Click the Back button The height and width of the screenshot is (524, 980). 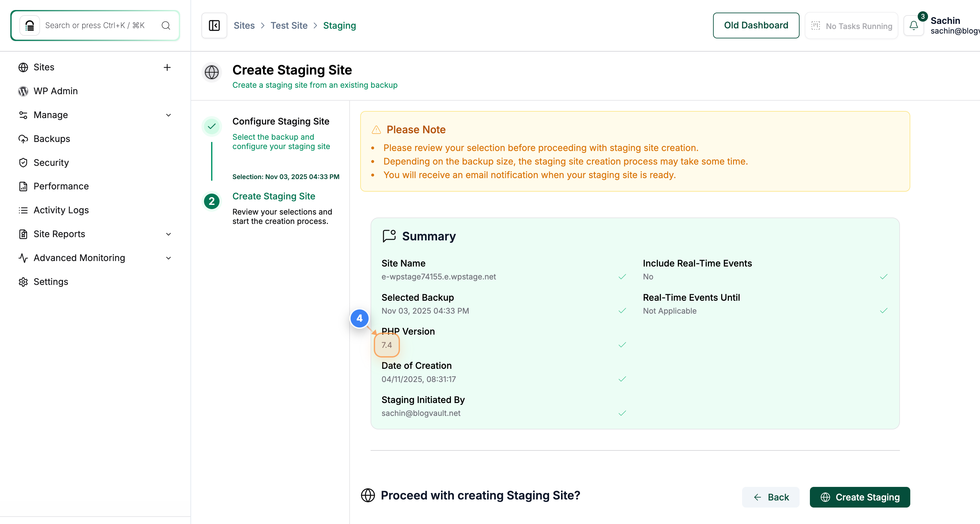771,497
